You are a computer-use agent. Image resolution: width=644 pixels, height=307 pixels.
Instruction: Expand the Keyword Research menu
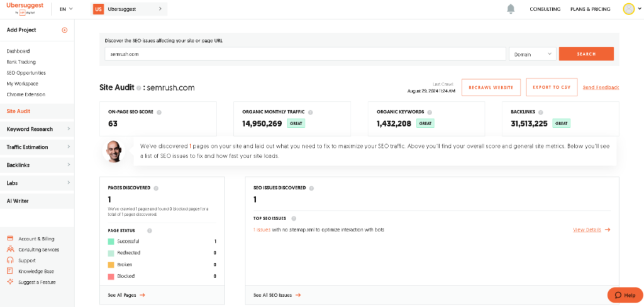point(37,129)
